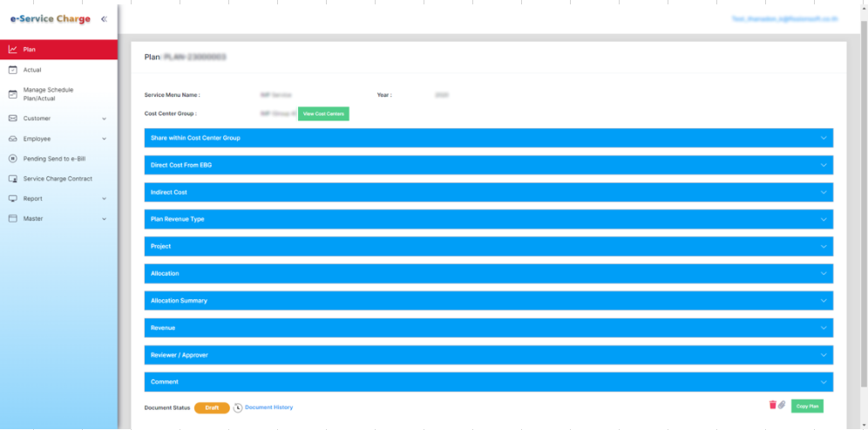Click the View Cost Centers button
This screenshot has height=430, width=868.
click(x=322, y=114)
